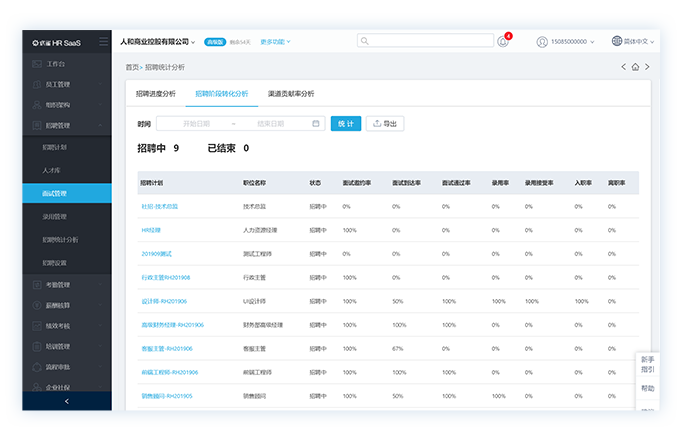Click the 招聘管理 recruitment management icon
687x436 pixels.
pyautogui.click(x=37, y=126)
